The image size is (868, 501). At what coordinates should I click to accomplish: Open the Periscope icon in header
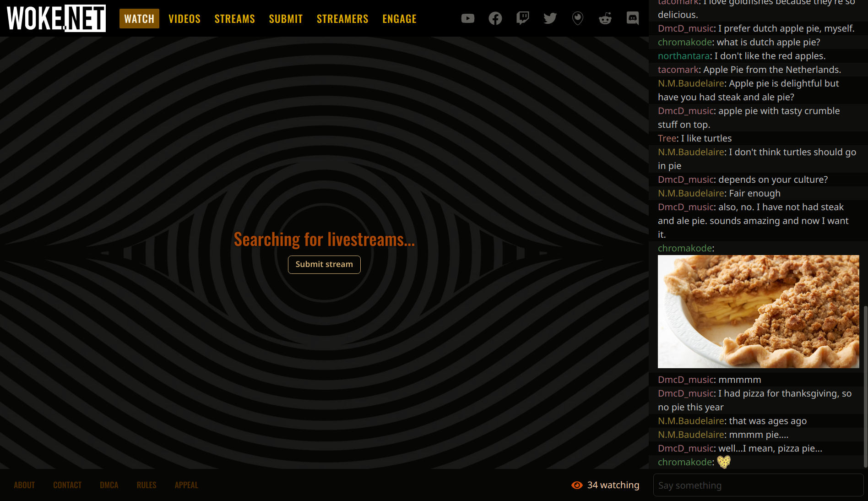tap(577, 18)
